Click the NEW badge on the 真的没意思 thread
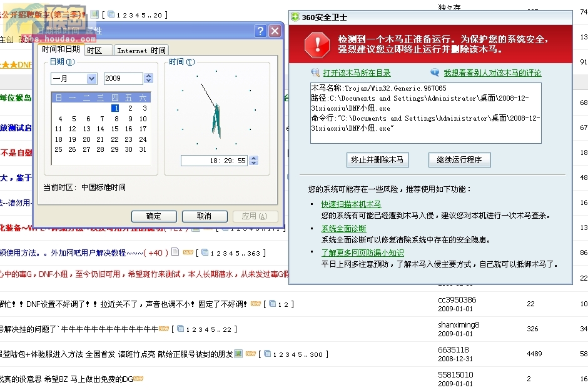Viewport: 588px width, 390px height. click(x=138, y=378)
